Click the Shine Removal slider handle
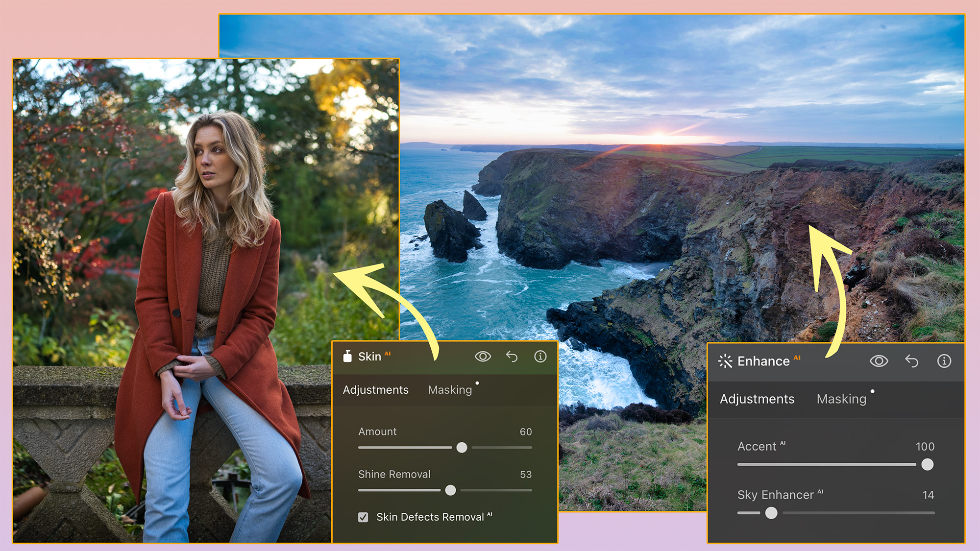Screen dimensions: 980x551 point(451,490)
